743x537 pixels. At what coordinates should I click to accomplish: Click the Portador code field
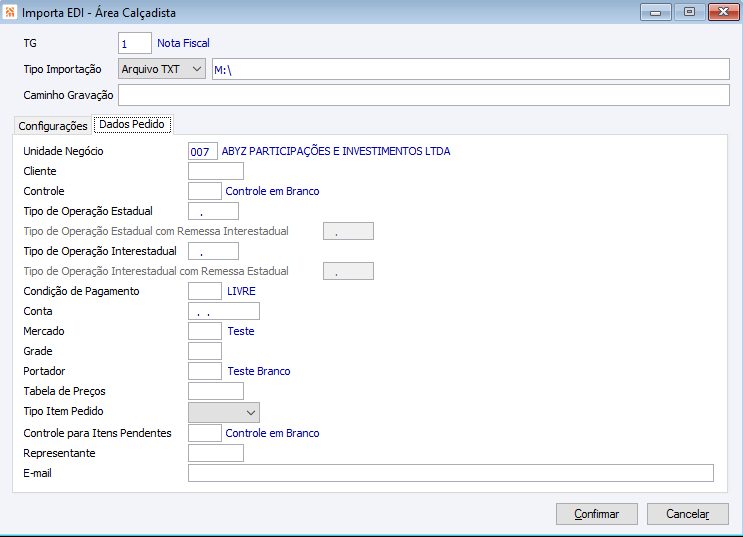pos(204,371)
